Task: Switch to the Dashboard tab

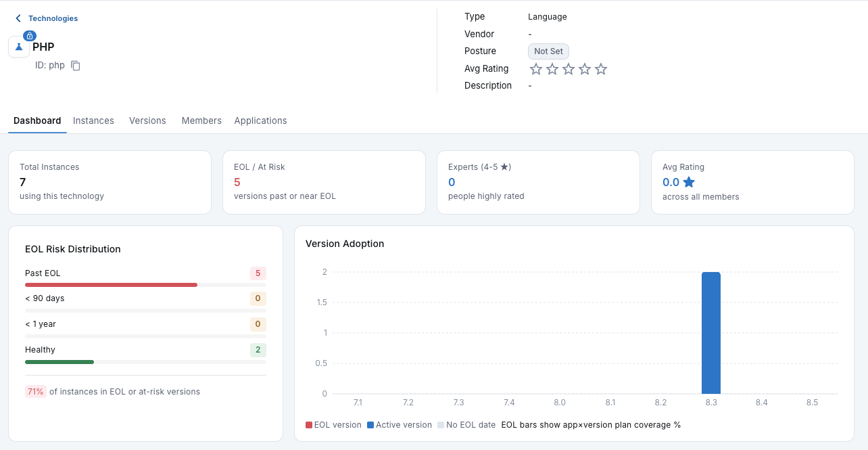Action: click(37, 120)
